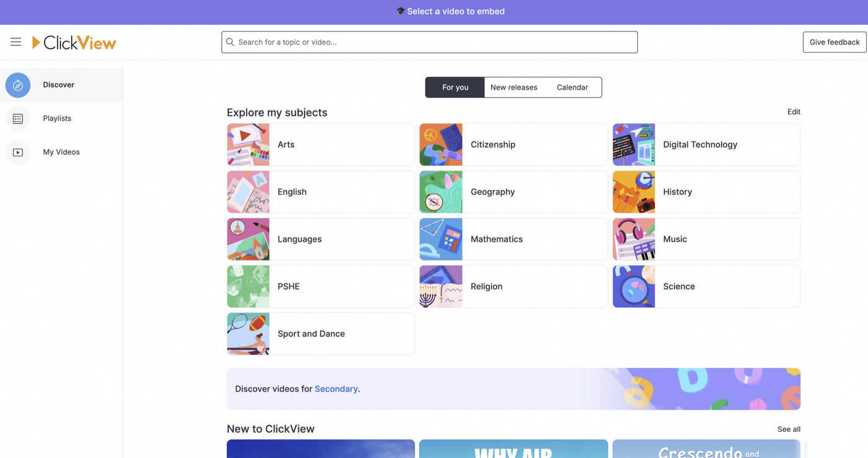
Task: Select the Music headphones tile icon
Action: 634,239
